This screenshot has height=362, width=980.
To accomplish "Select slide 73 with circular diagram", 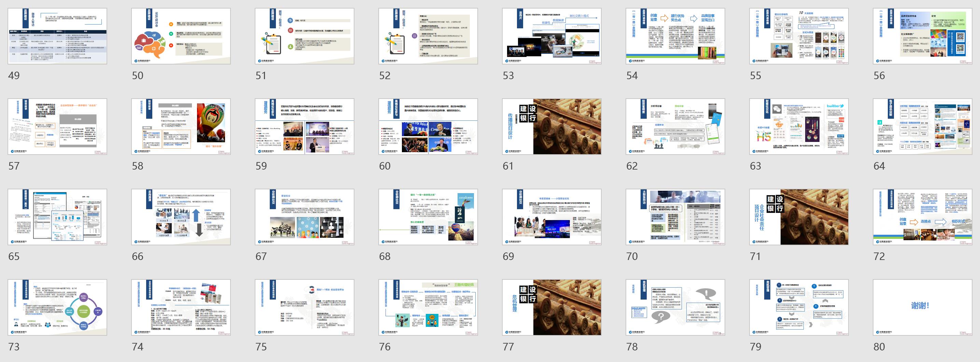I will (x=57, y=308).
